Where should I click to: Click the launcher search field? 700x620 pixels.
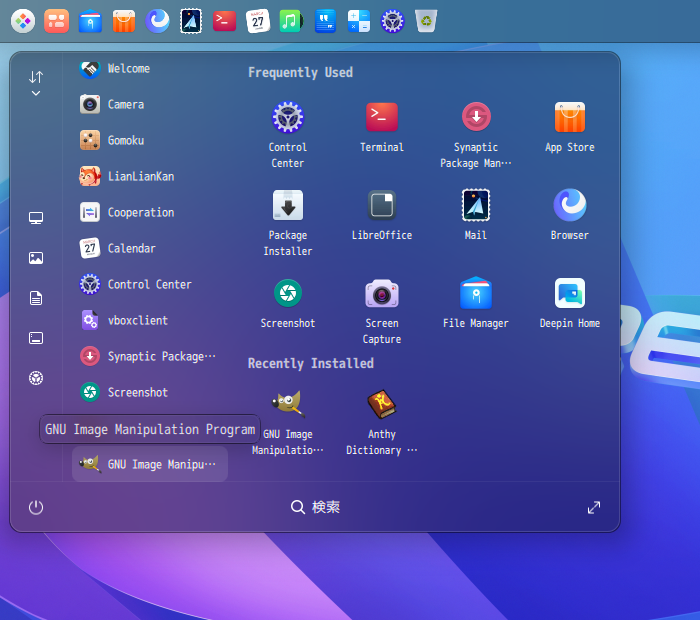click(x=316, y=507)
